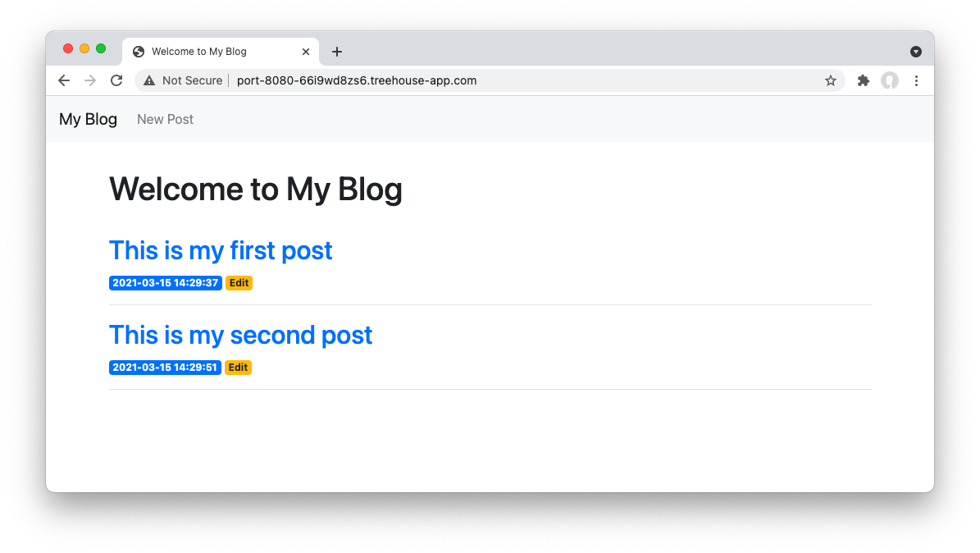Screen dimensions: 980x553
Task: Open a new browser tab
Action: pos(336,52)
